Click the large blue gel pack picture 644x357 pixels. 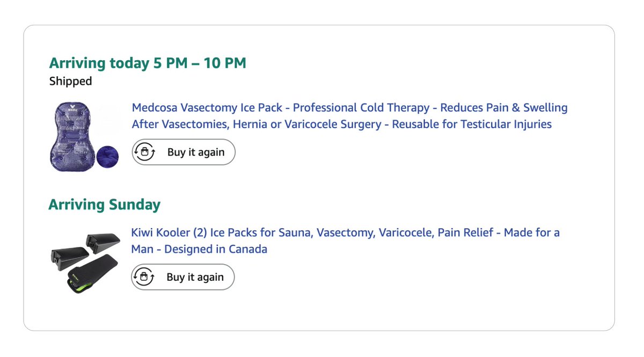coord(72,136)
